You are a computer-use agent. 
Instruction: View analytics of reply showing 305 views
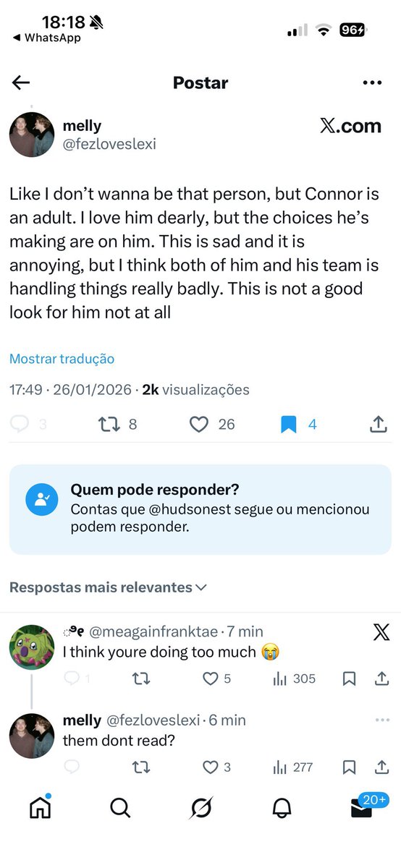click(x=294, y=678)
